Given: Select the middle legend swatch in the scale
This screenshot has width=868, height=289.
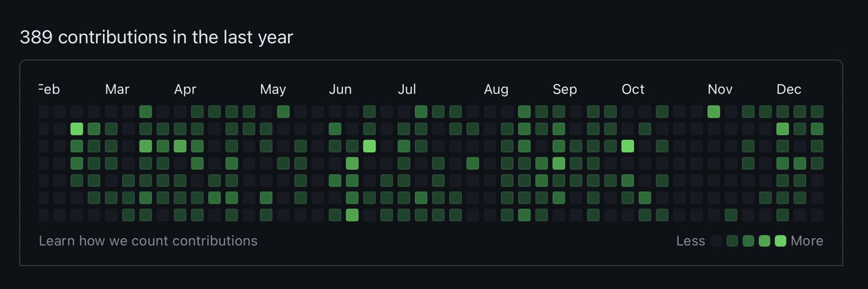Looking at the screenshot, I should click(748, 241).
